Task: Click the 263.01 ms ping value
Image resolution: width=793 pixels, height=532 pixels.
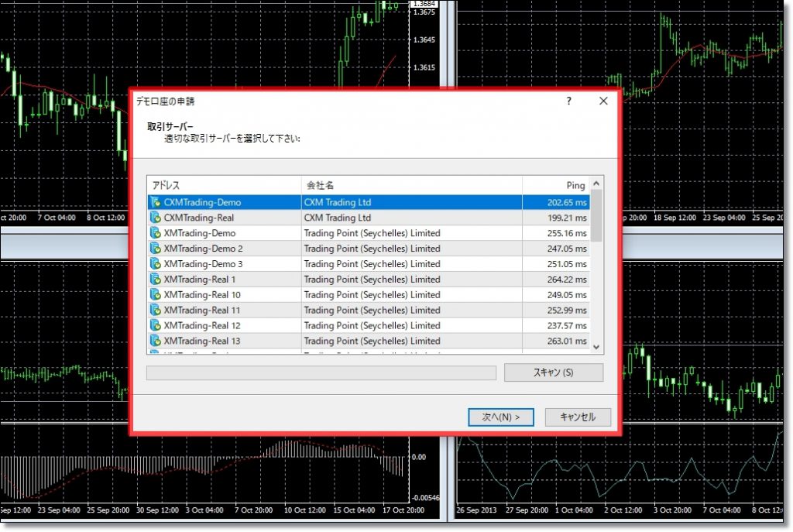Action: coord(567,341)
